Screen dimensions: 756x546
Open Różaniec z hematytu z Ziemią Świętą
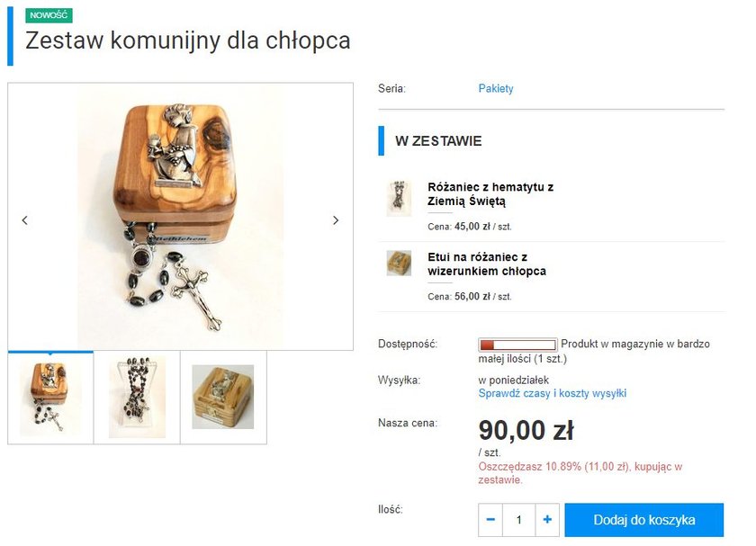490,193
